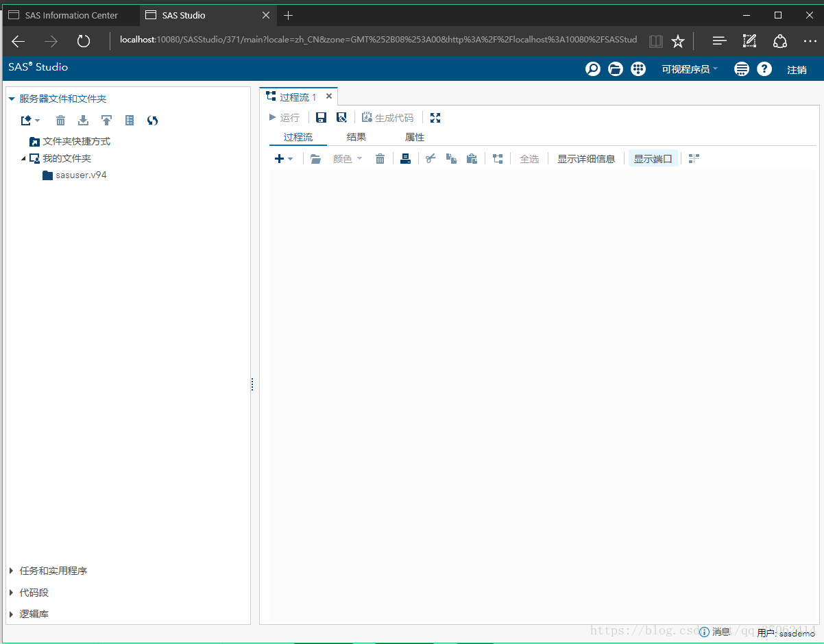Open the browser hub lines icon

pos(719,41)
